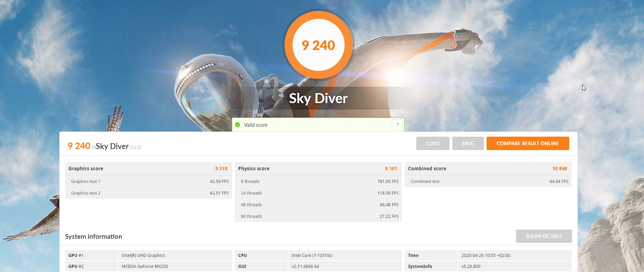Click SHOW DETAILS button
644x272 pixels.
544,236
